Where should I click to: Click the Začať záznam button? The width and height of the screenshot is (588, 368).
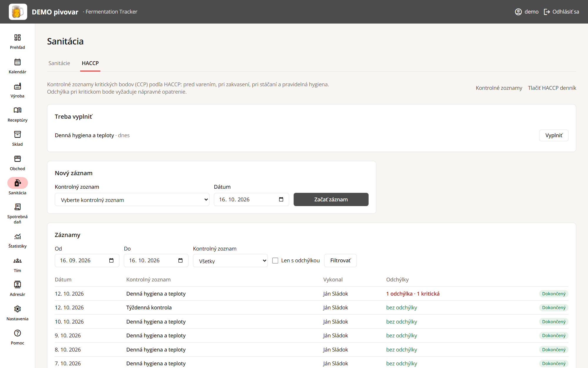coord(331,200)
